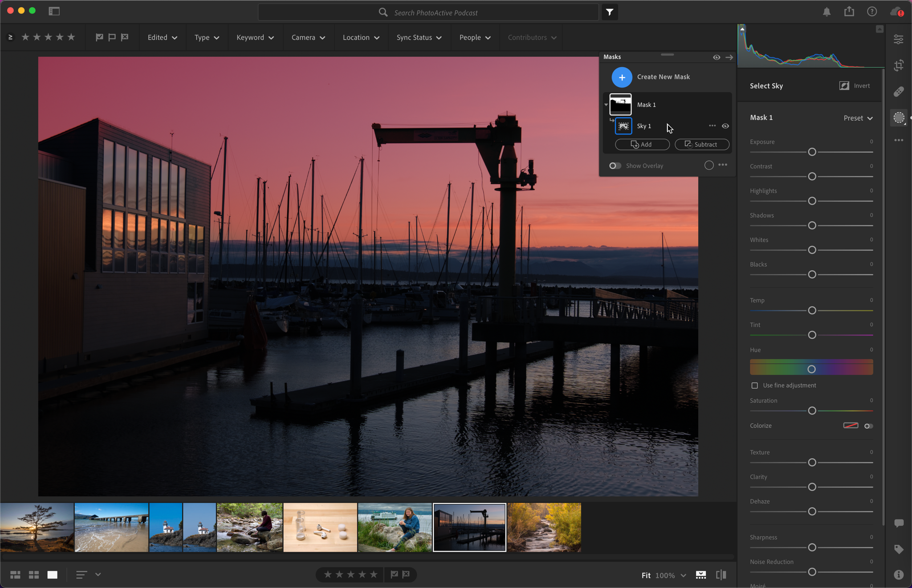
Task: Collapse Masks panel with arrow icon
Action: (729, 57)
